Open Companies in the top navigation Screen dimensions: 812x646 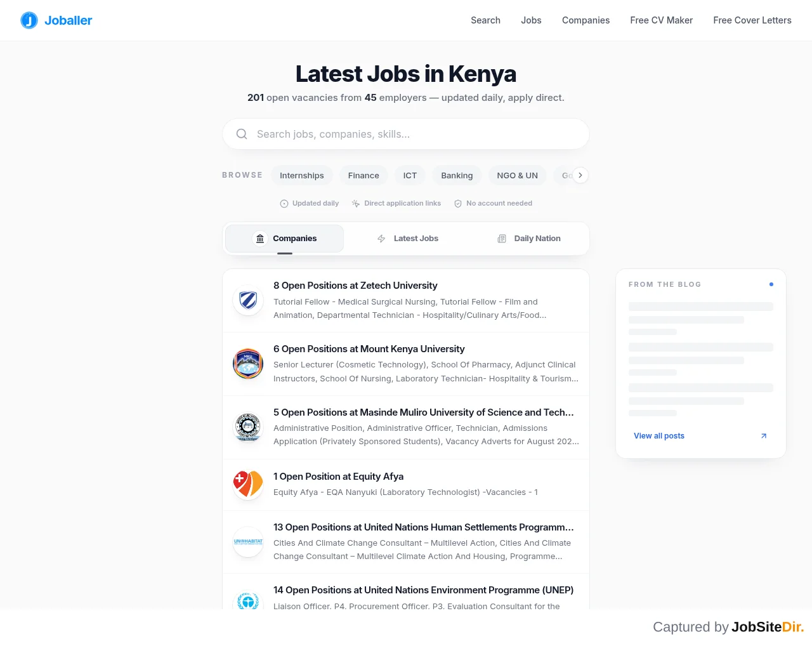586,20
